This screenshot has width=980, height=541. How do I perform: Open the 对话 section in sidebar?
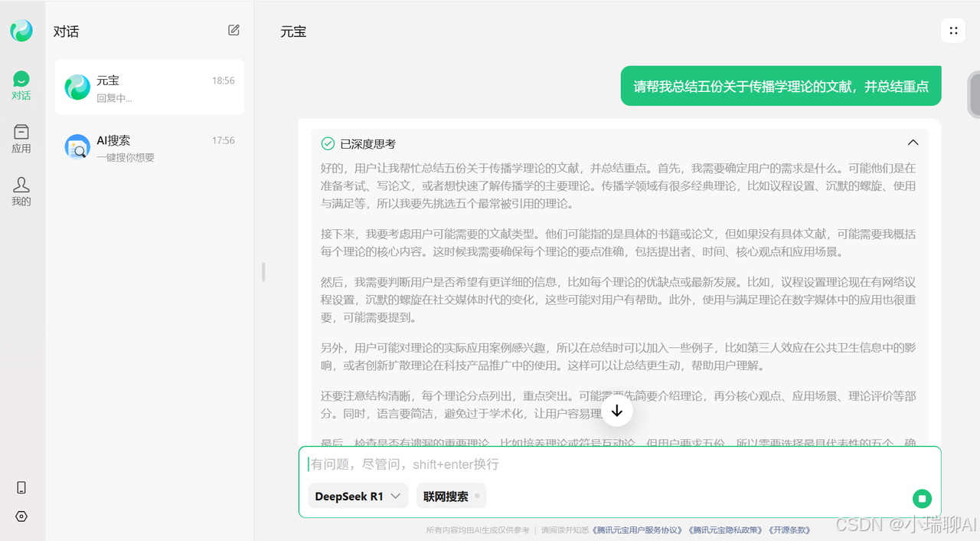21,86
